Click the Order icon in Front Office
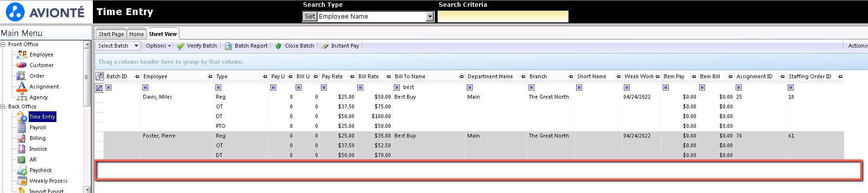Image resolution: width=868 pixels, height=193 pixels. click(21, 76)
